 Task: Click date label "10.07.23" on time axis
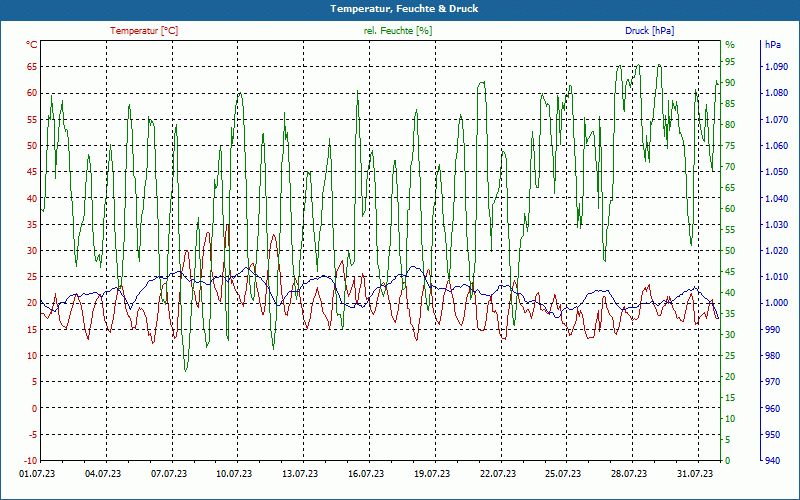[x=235, y=474]
